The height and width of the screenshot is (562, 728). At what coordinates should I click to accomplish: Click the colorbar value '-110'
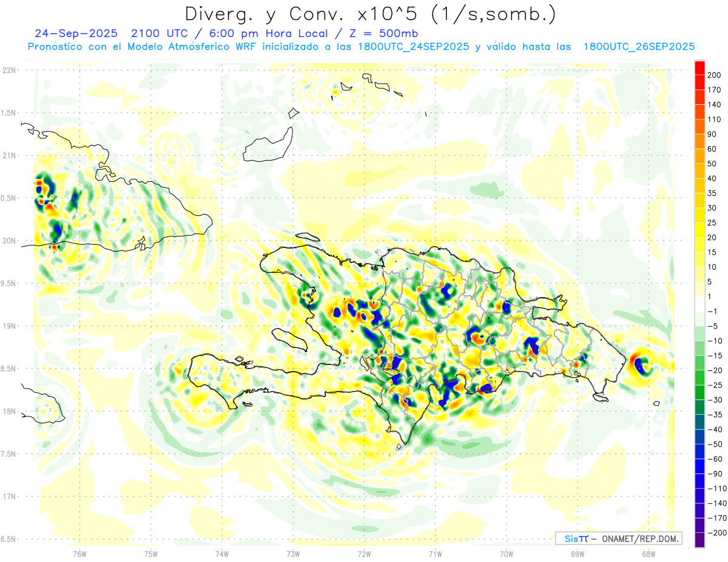coord(718,488)
